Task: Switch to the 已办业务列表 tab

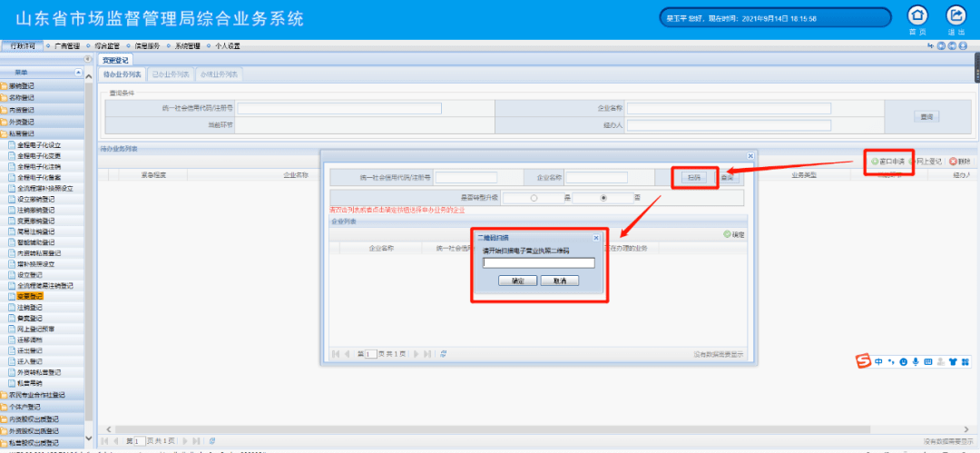Action: 170,74
